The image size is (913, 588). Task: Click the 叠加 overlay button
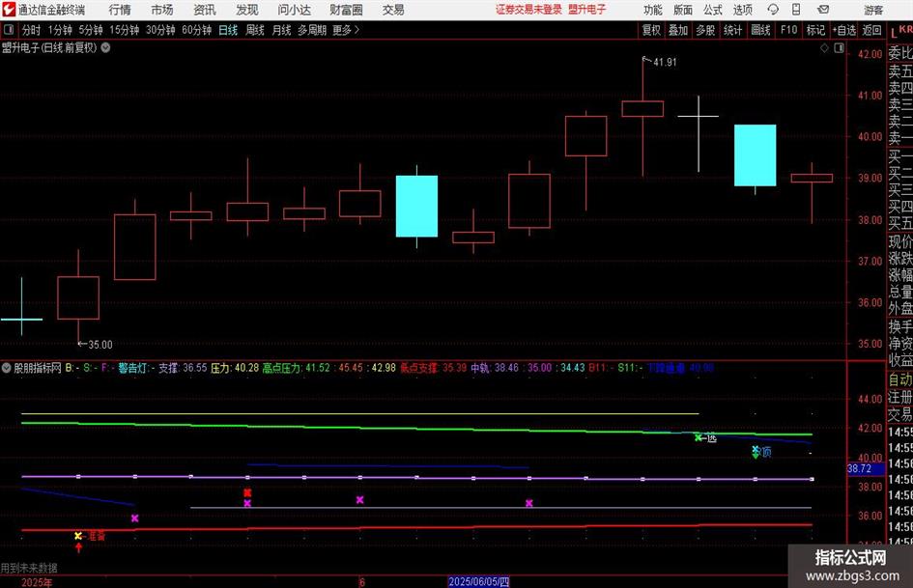678,30
